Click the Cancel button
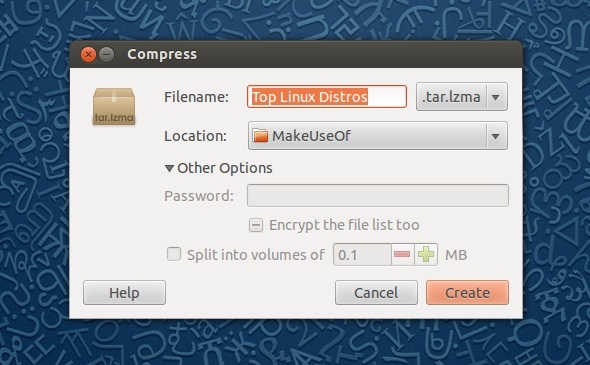 pyautogui.click(x=376, y=292)
